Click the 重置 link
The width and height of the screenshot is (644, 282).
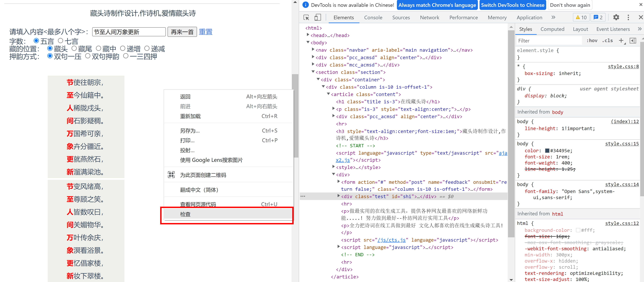pyautogui.click(x=206, y=32)
